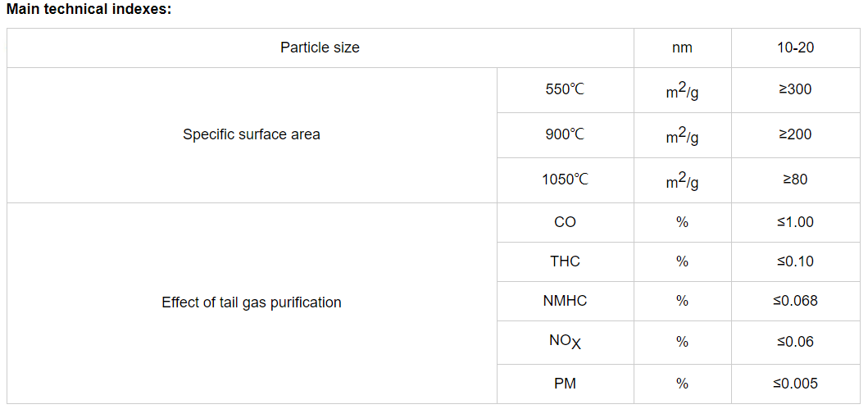Select the NMHC row label
868x409 pixels.
point(566,301)
